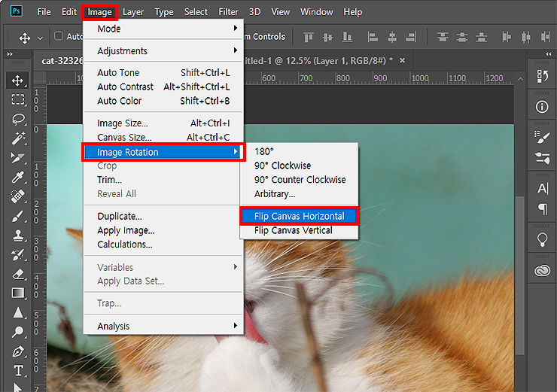
Task: Choose 90° Clockwise rotation
Action: [x=299, y=166]
